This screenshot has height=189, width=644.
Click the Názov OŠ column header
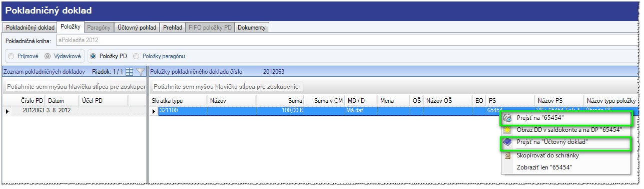(x=448, y=101)
